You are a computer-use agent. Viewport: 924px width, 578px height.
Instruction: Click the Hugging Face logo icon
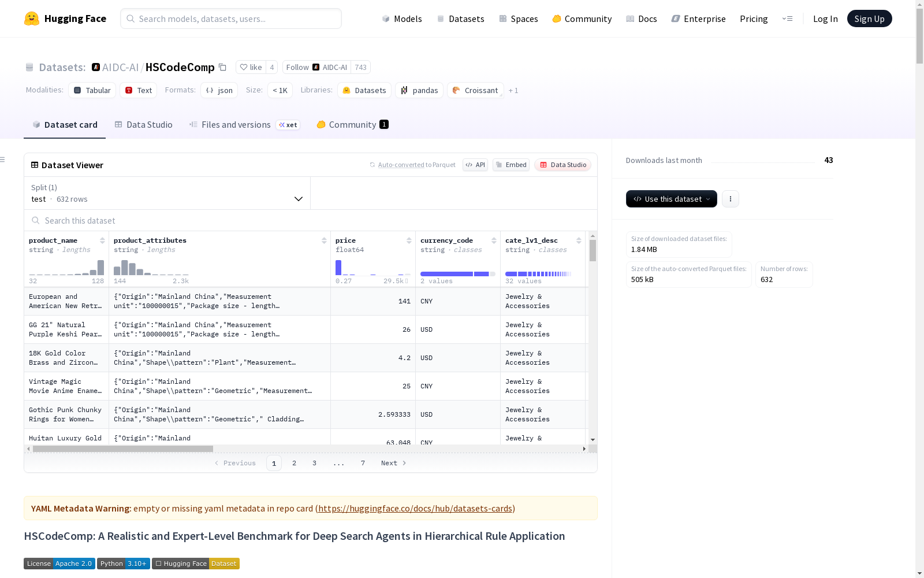[x=32, y=18]
